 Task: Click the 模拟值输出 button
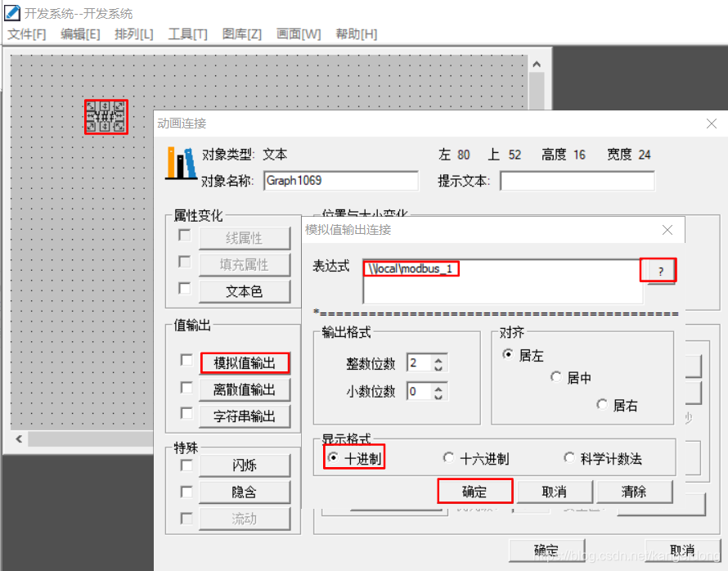coord(245,363)
